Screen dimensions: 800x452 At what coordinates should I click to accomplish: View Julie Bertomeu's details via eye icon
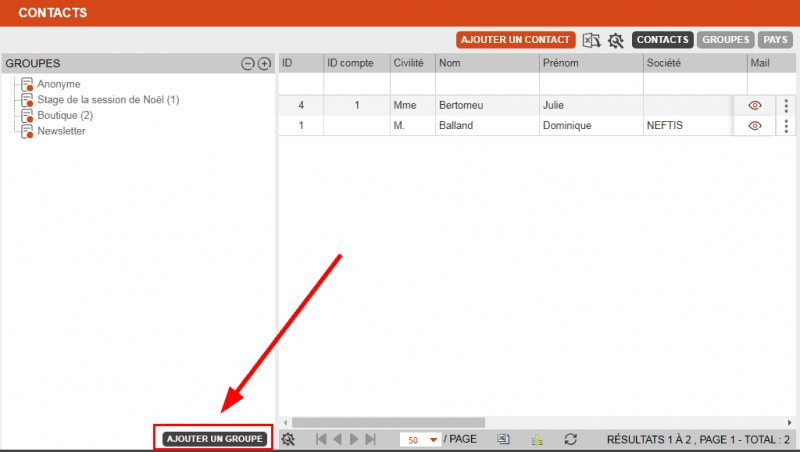(755, 105)
